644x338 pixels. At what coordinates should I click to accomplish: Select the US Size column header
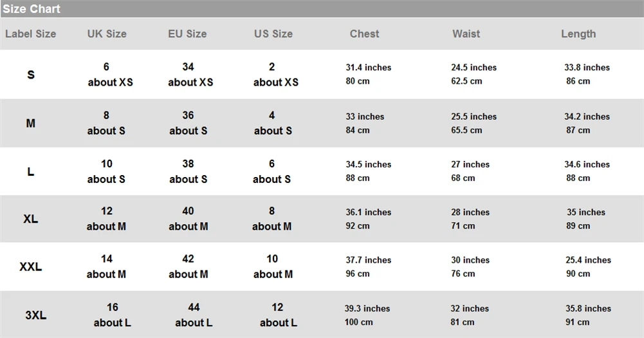[273, 33]
